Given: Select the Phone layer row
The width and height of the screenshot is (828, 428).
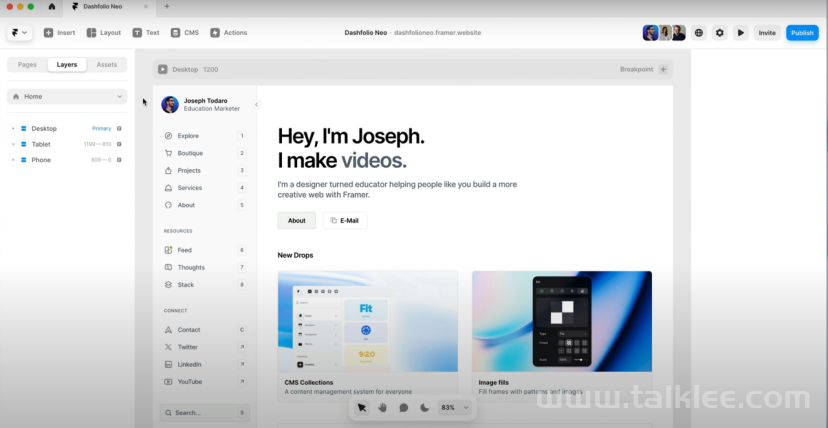Looking at the screenshot, I should tap(67, 160).
